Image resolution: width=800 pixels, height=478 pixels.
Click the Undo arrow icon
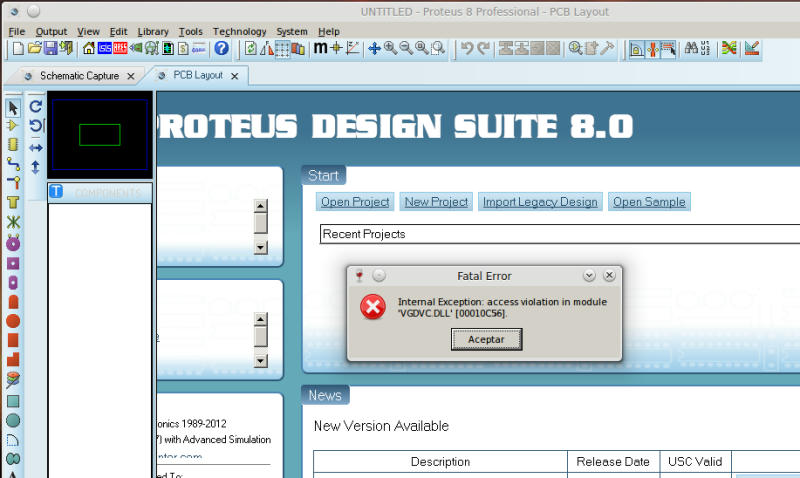467,48
